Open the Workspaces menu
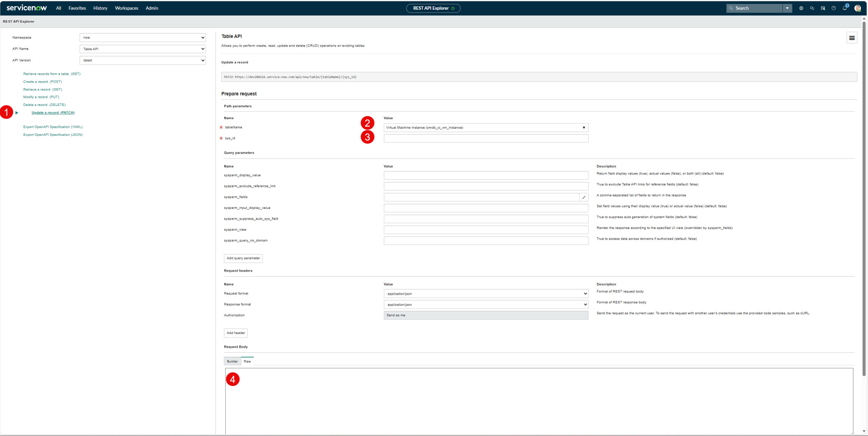Viewport: 868px width, 436px height. (126, 8)
